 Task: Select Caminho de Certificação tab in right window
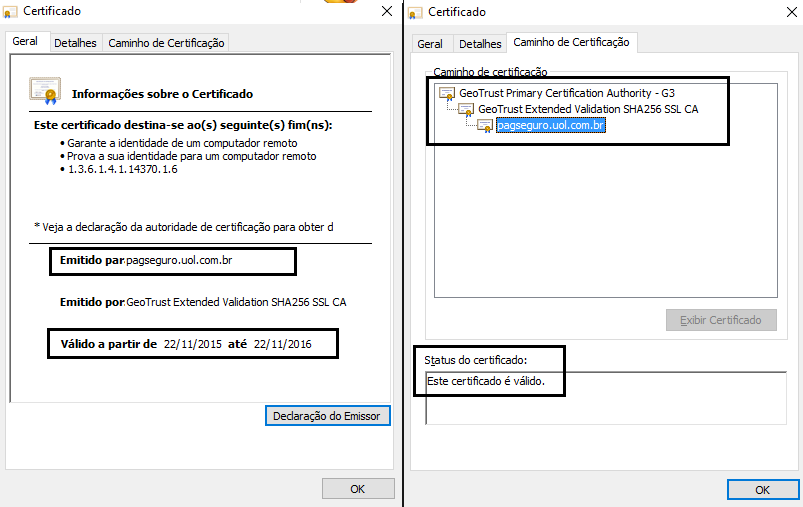(572, 43)
